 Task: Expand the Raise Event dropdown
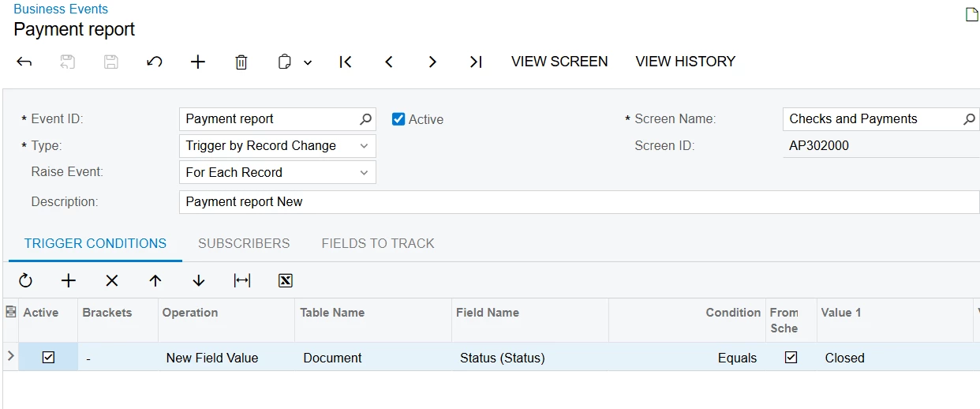[x=363, y=173]
